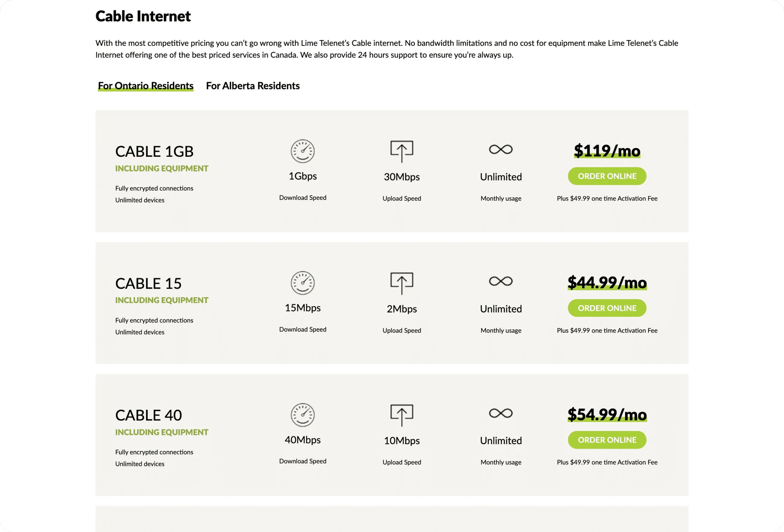The width and height of the screenshot is (784, 532).
Task: Toggle the Alberta Residents section view
Action: [x=253, y=85]
